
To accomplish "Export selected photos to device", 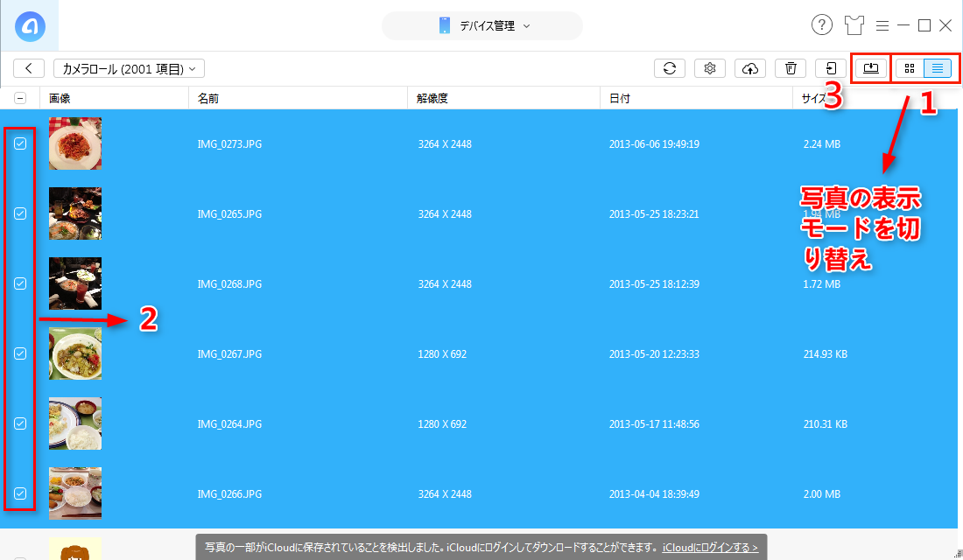I will point(830,67).
